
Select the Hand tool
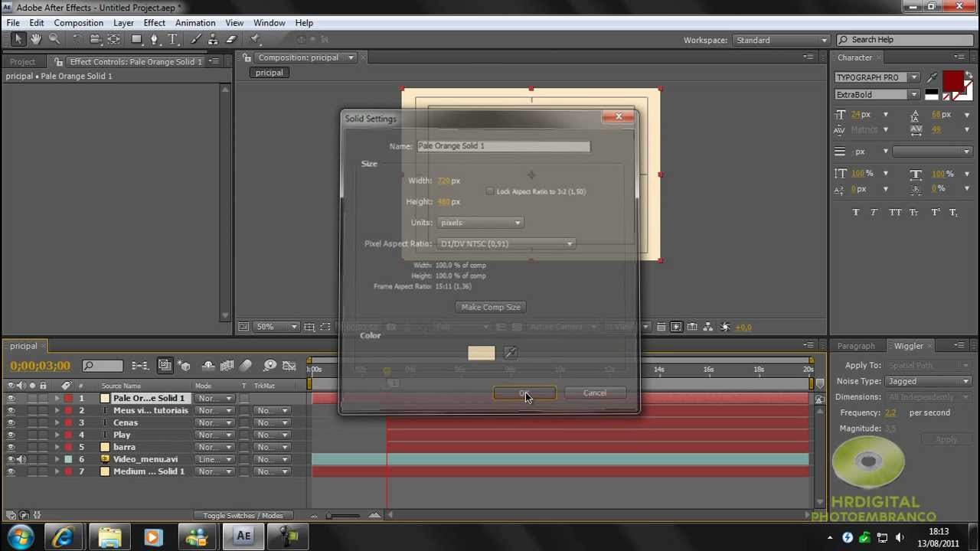pos(36,40)
